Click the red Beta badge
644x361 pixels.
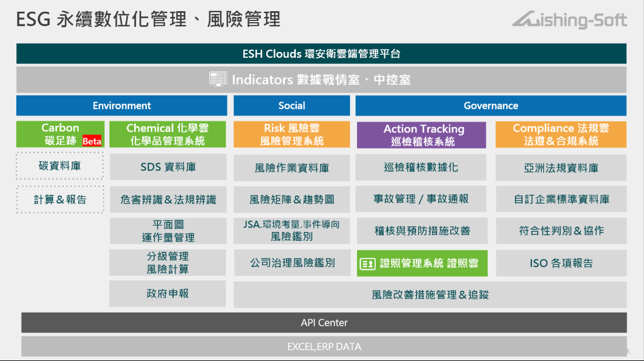92,141
